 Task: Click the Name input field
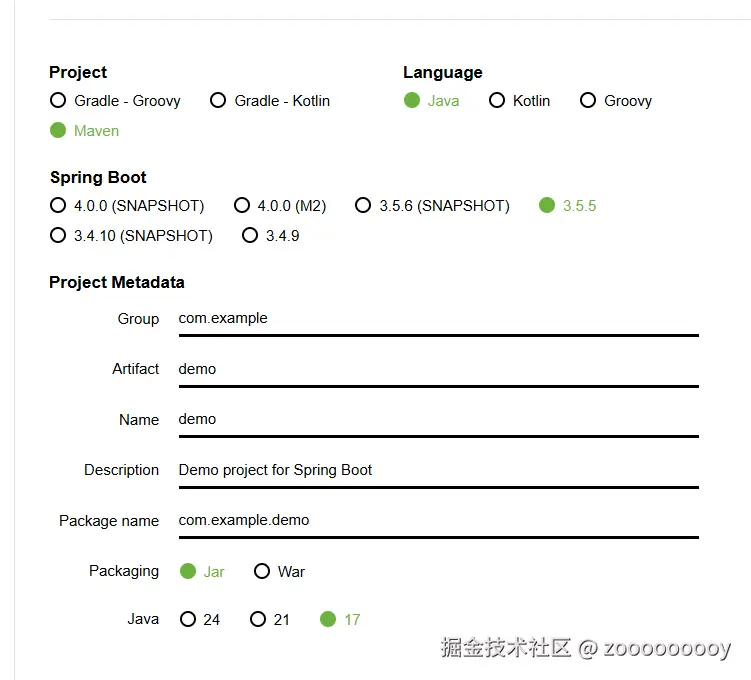point(437,420)
